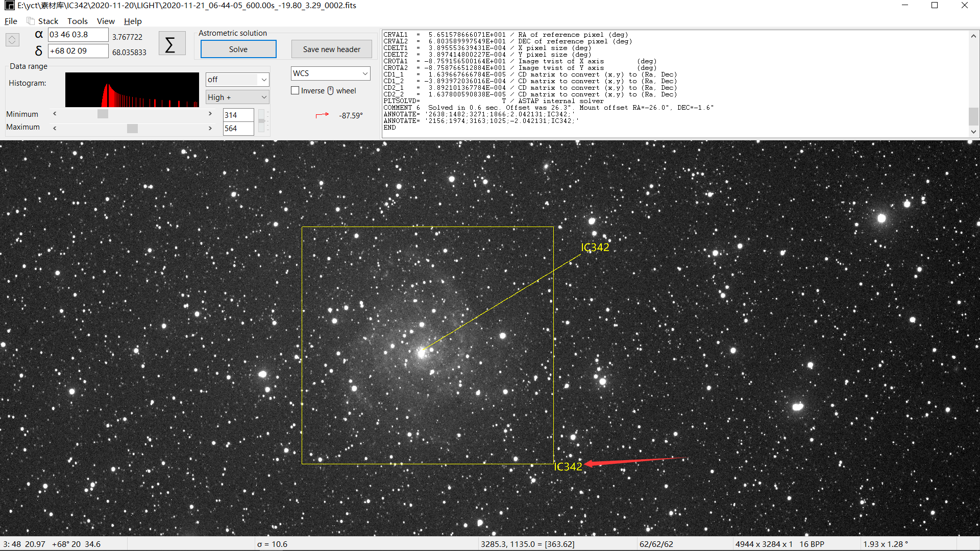This screenshot has height=551, width=980.
Task: Click the rotation angle -87.59°
Action: pos(351,116)
